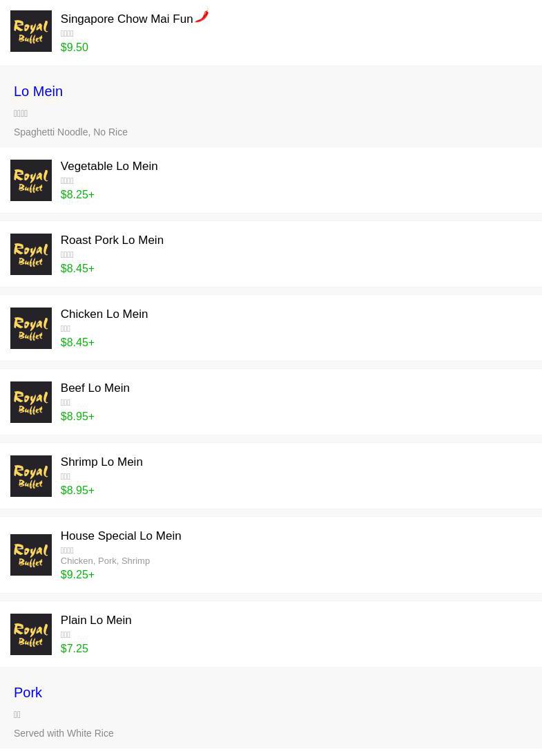Click the red chili pepper spicy icon

click(202, 17)
